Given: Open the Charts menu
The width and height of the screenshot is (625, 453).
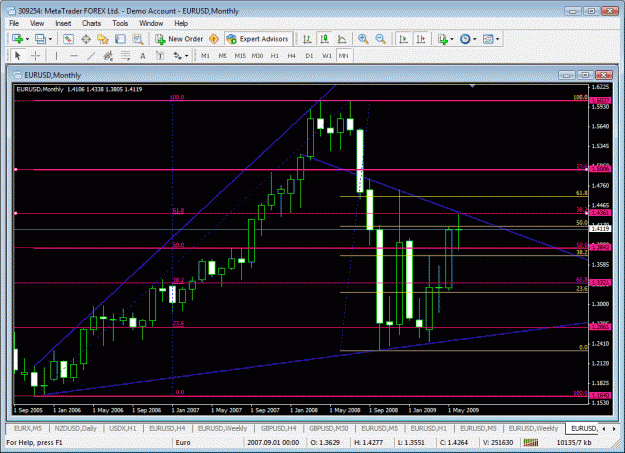Looking at the screenshot, I should (91, 24).
